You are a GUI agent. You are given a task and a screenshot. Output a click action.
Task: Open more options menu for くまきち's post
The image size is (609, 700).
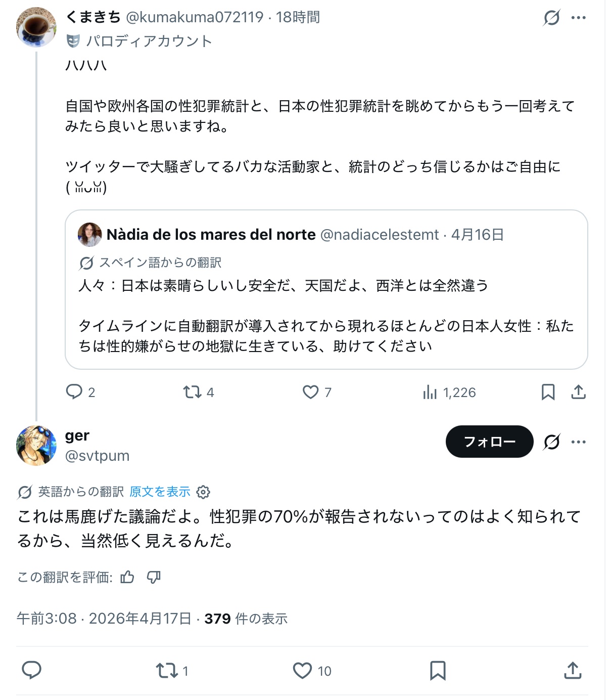point(578,18)
